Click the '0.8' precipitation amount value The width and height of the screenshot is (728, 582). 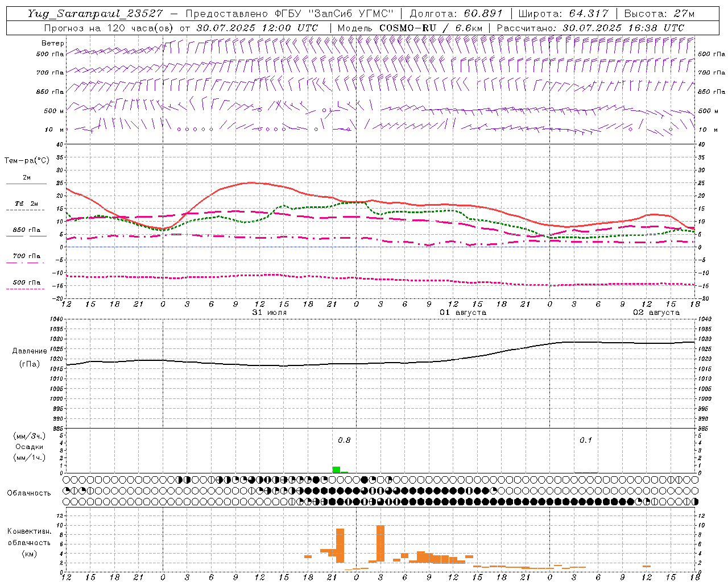[x=344, y=440]
